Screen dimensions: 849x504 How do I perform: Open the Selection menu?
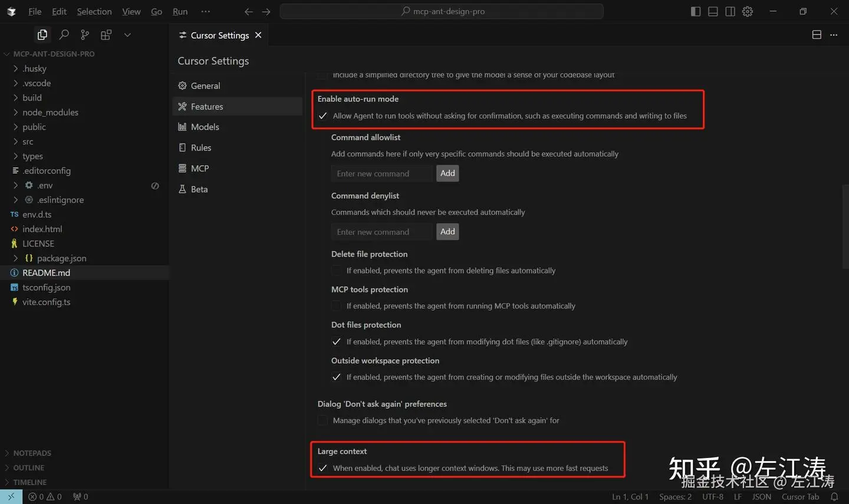tap(94, 12)
